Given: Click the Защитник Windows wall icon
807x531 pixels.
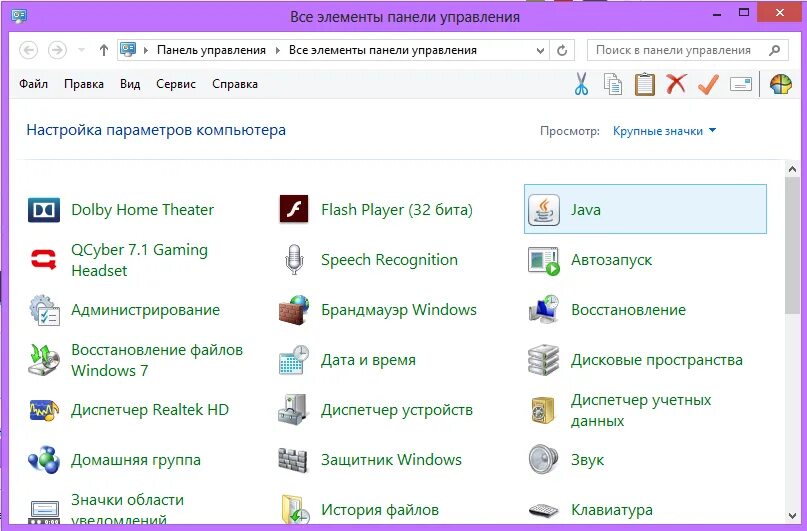Looking at the screenshot, I should [293, 459].
